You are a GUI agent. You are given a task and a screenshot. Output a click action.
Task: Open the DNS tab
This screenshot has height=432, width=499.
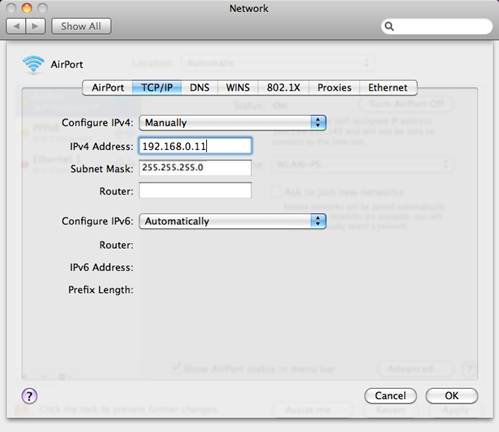click(x=199, y=88)
